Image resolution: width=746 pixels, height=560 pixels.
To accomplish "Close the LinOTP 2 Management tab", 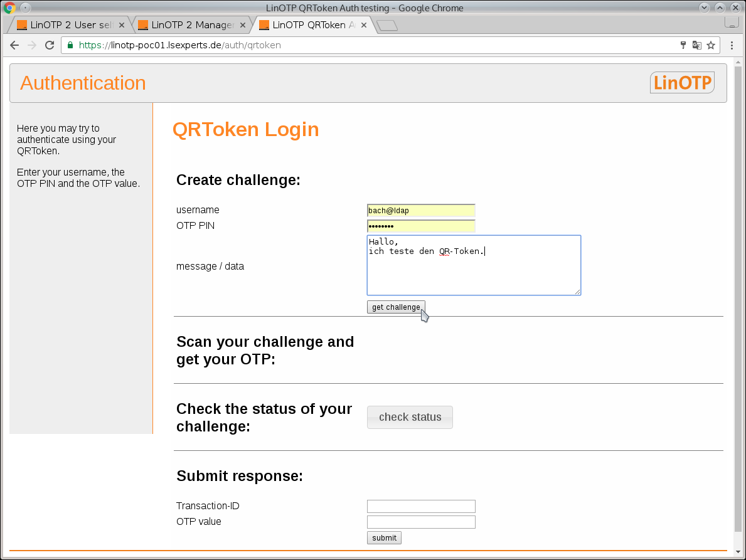I will [x=243, y=25].
